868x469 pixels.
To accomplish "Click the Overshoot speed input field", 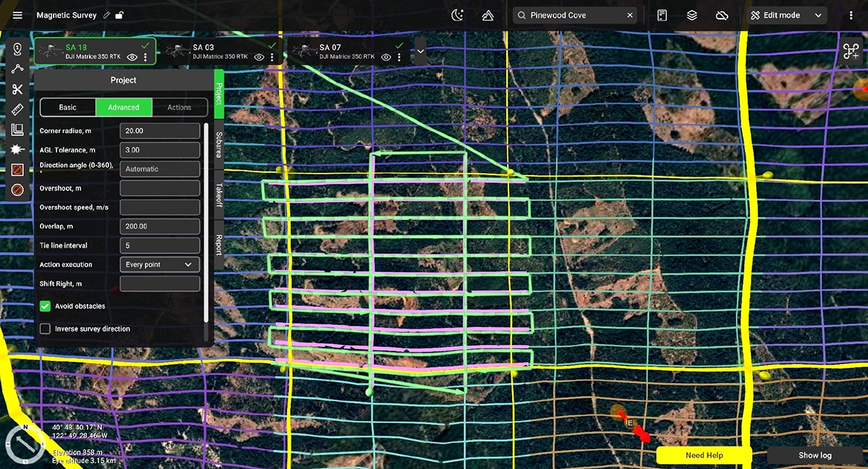I will pyautogui.click(x=159, y=207).
